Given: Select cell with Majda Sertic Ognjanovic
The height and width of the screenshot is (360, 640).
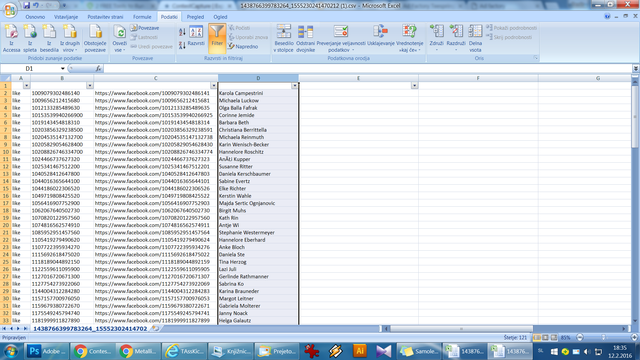Looking at the screenshot, I should 258,203.
